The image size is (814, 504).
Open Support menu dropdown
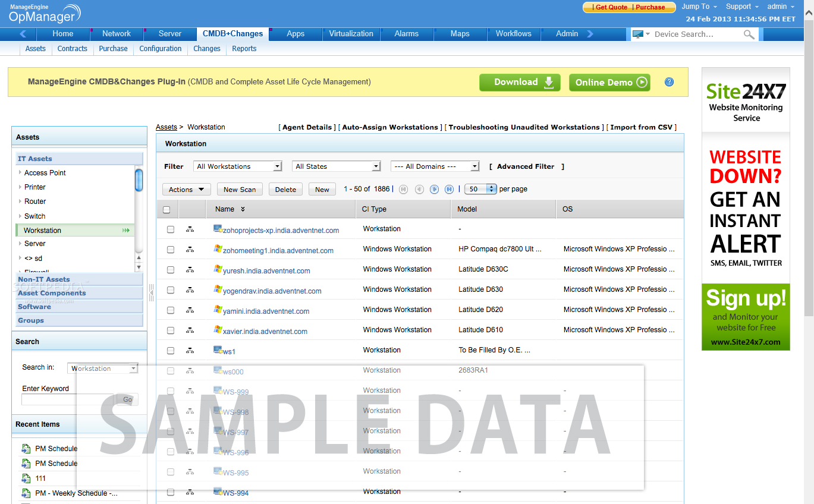[743, 7]
